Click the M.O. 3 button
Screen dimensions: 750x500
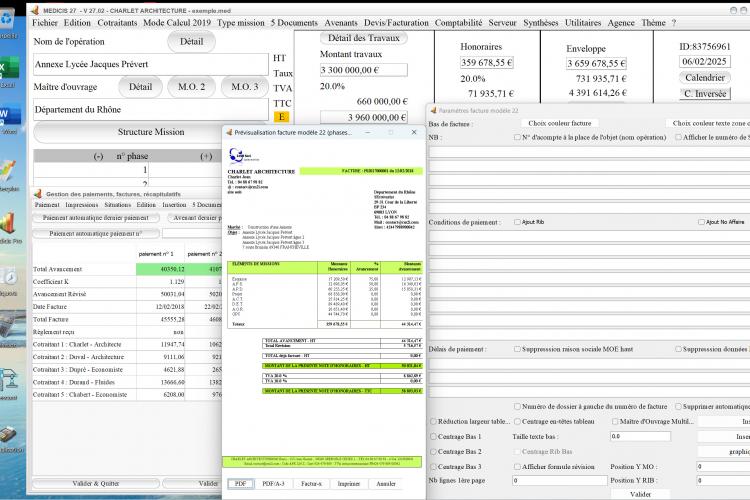tap(244, 87)
